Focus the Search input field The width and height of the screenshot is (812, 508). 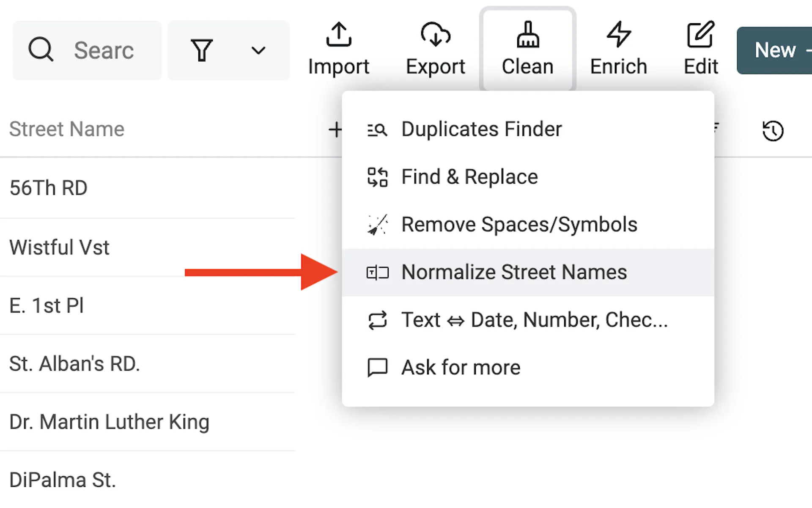coord(87,50)
